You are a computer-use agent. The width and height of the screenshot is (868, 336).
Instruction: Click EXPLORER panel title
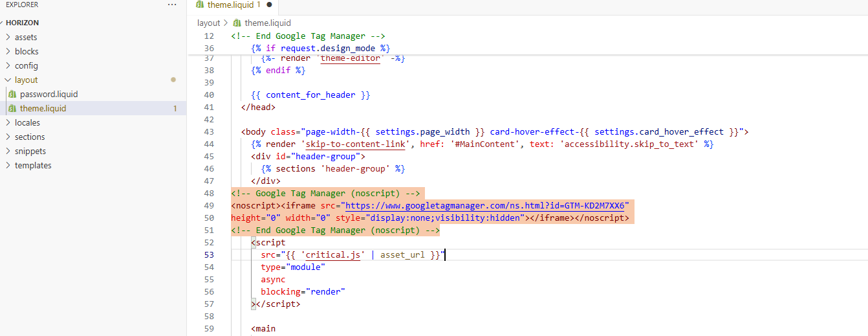point(22,5)
